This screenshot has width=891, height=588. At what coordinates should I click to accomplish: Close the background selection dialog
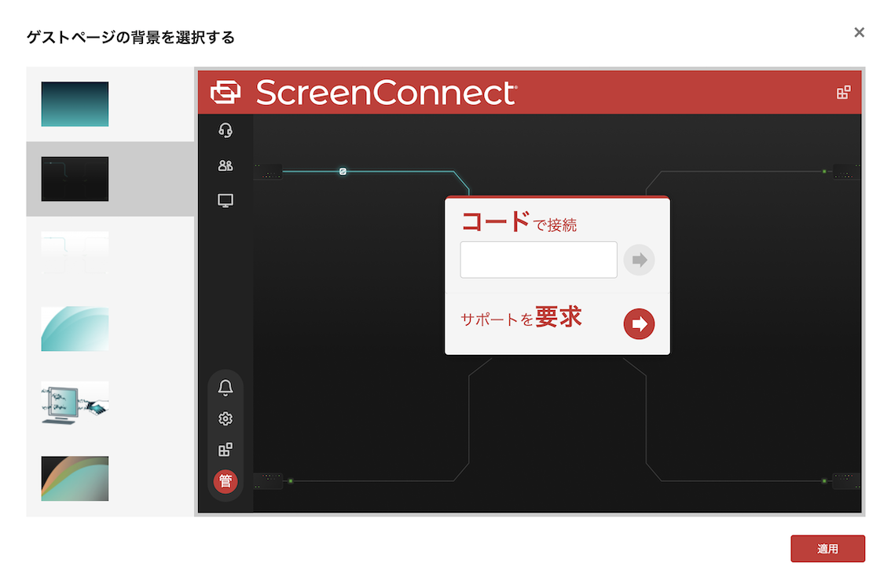tap(860, 32)
